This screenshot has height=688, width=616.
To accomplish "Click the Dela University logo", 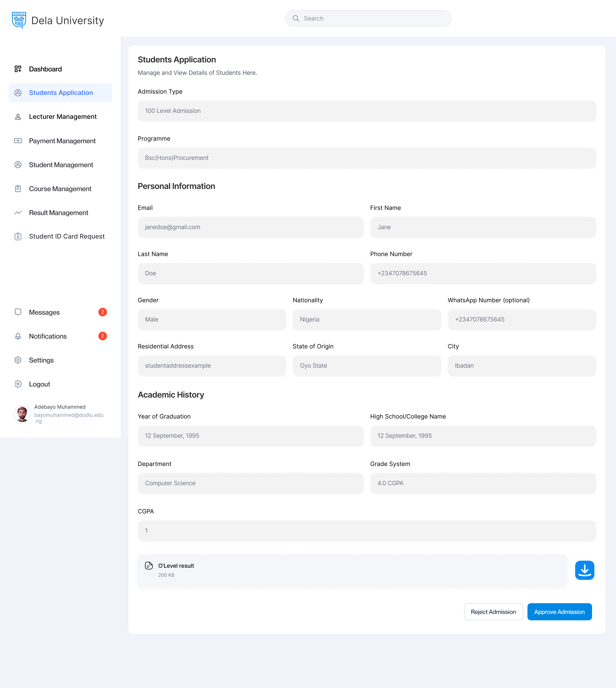I will pos(19,20).
